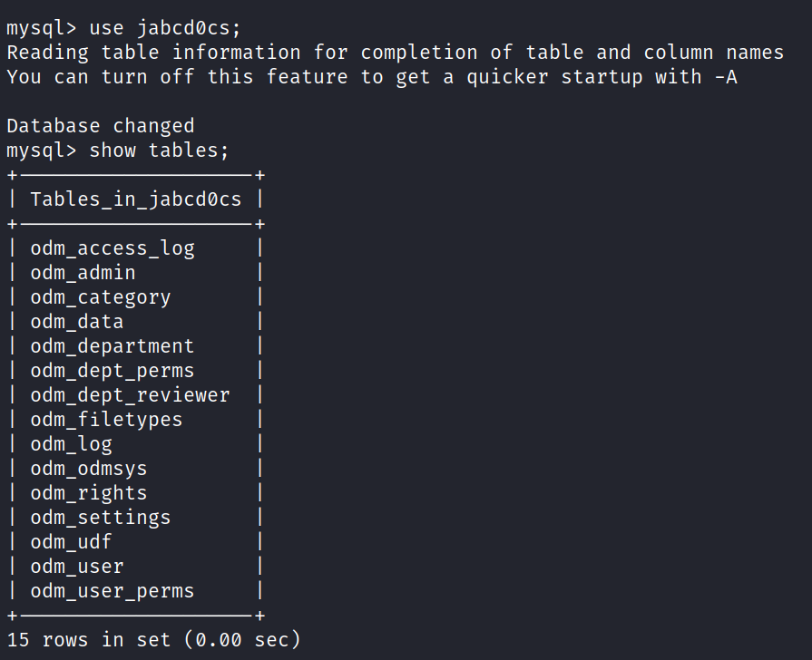This screenshot has height=660, width=812.
Task: Select the odm_admin table entry
Action: [x=83, y=273]
